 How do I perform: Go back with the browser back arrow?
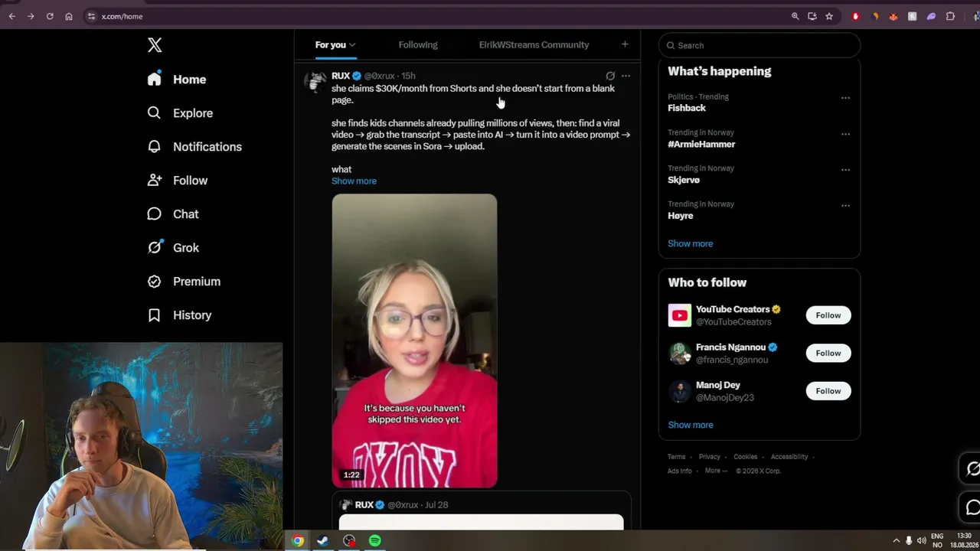(x=11, y=16)
